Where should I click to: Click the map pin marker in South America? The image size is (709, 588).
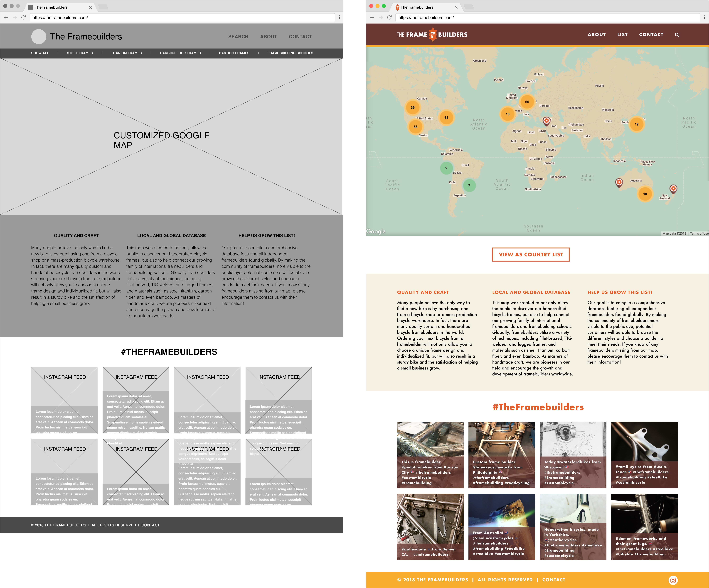(469, 185)
